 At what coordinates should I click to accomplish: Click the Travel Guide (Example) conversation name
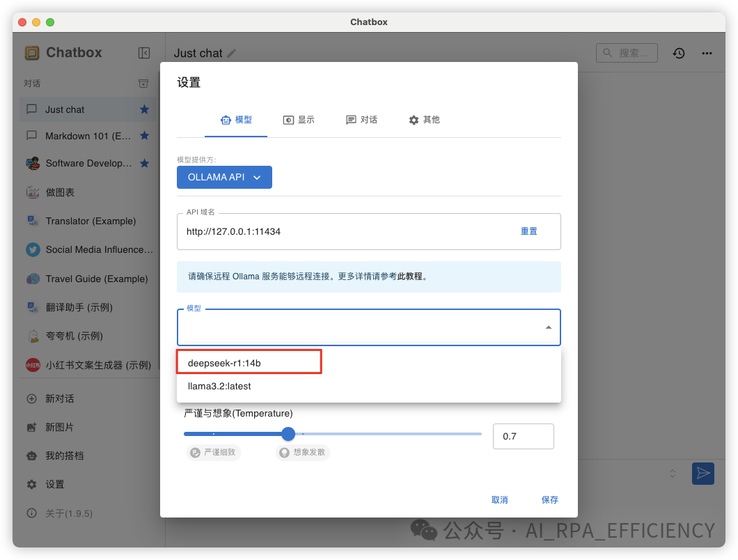(x=97, y=279)
